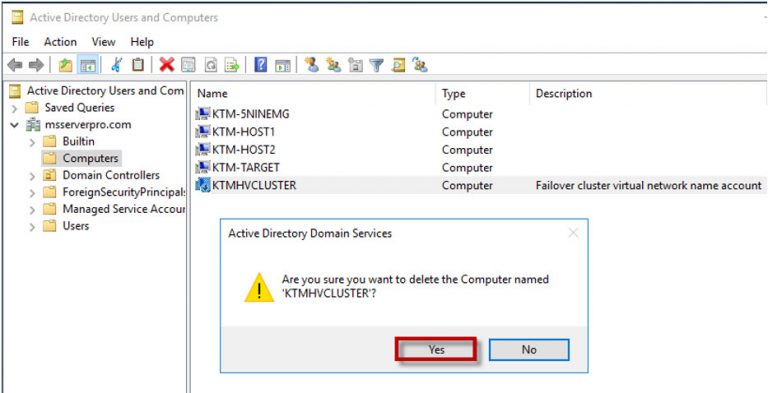
Task: Open Properties from the toolbar icon
Action: (x=189, y=65)
